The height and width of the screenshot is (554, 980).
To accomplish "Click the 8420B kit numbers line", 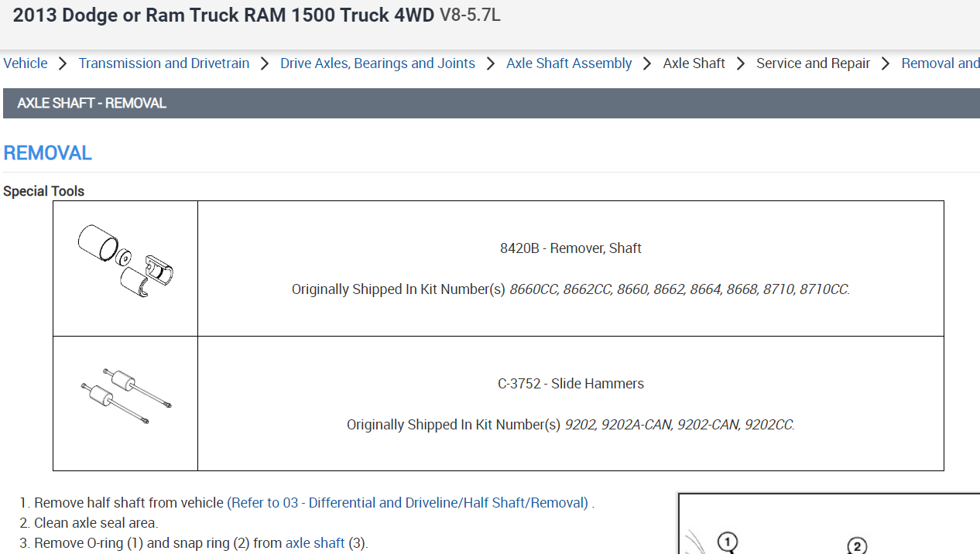I will point(571,289).
